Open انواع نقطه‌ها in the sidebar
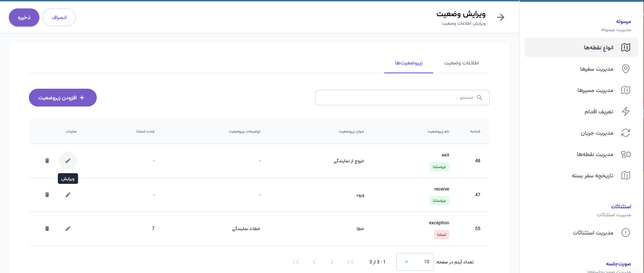The image size is (644, 273). pyautogui.click(x=598, y=48)
